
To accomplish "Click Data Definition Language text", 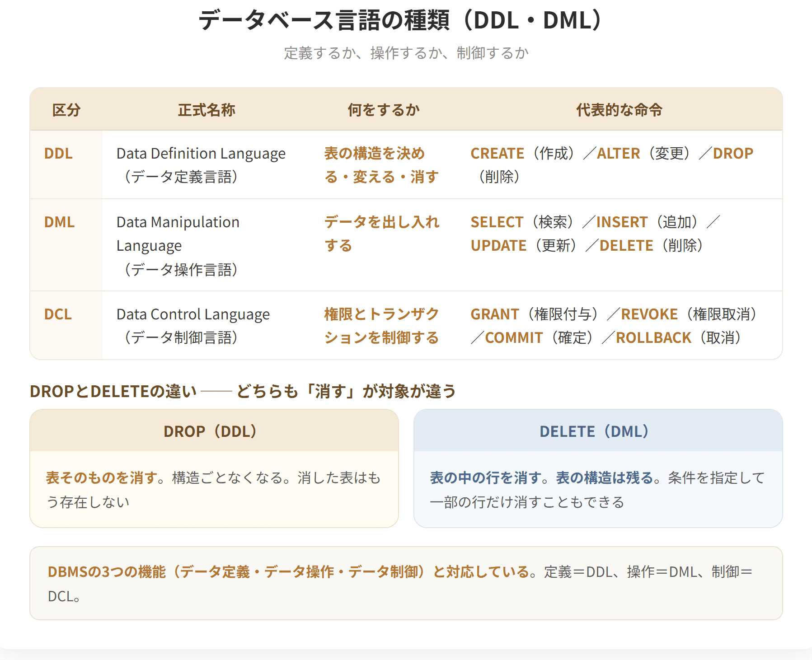I will click(201, 154).
